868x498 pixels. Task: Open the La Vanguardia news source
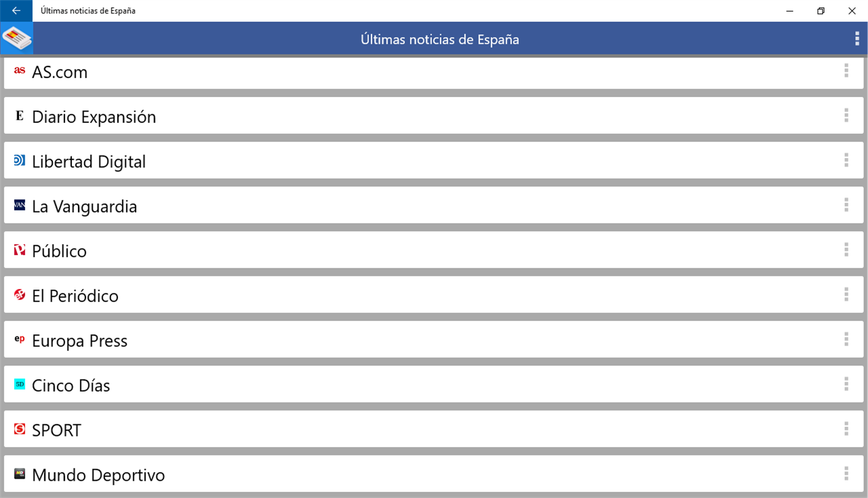pos(84,207)
